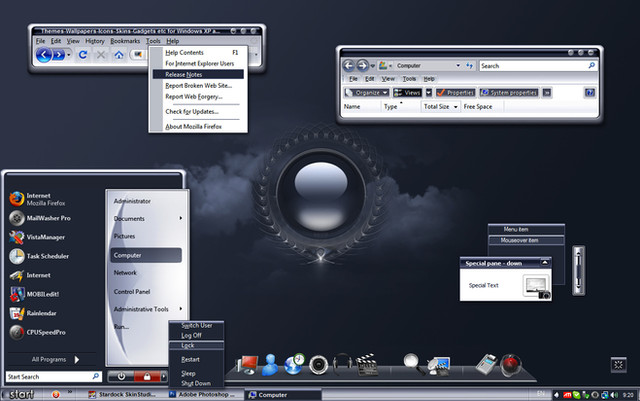Click the satellite dish dock icon
640x401 pixels.
pyautogui.click(x=438, y=365)
